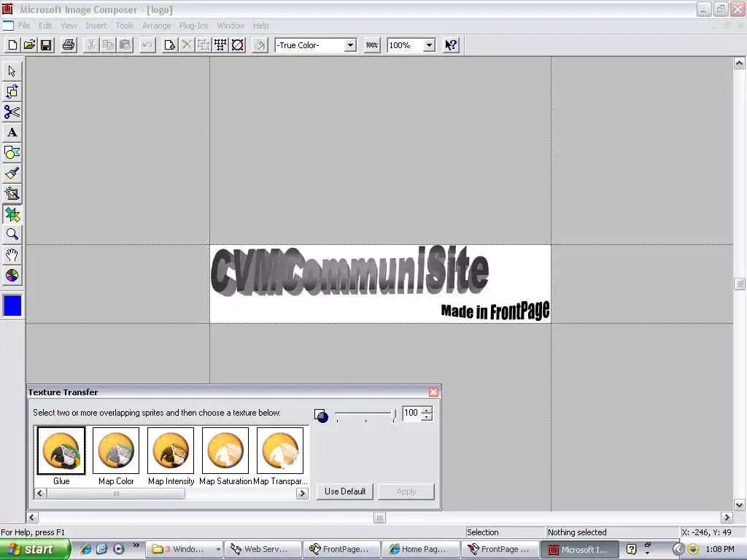Viewport: 747px width, 560px height.
Task: Click the Undo toolbar icon
Action: (x=147, y=45)
